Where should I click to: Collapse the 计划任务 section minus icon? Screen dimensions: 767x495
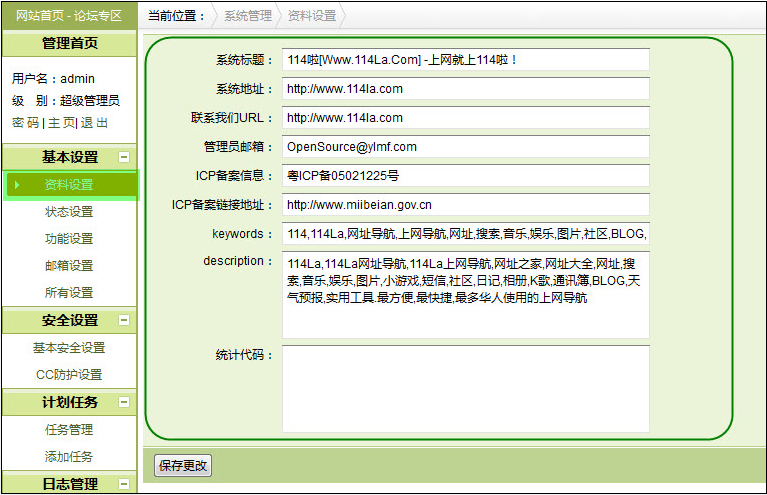124,402
